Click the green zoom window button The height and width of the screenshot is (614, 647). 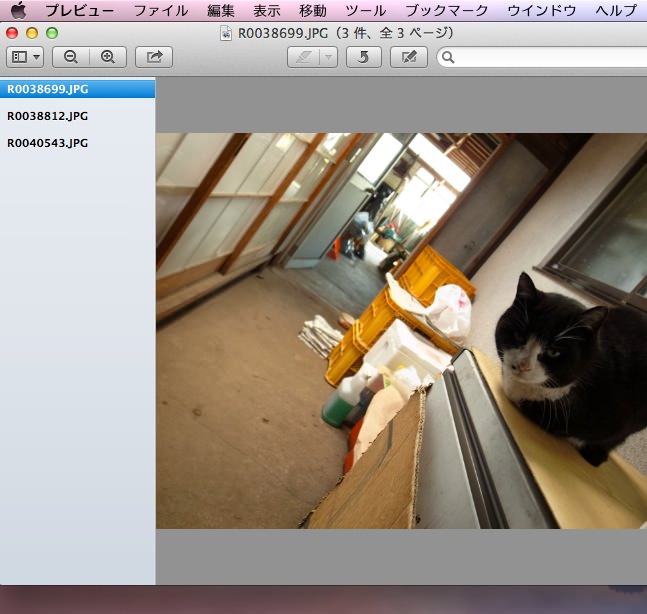[x=52, y=33]
